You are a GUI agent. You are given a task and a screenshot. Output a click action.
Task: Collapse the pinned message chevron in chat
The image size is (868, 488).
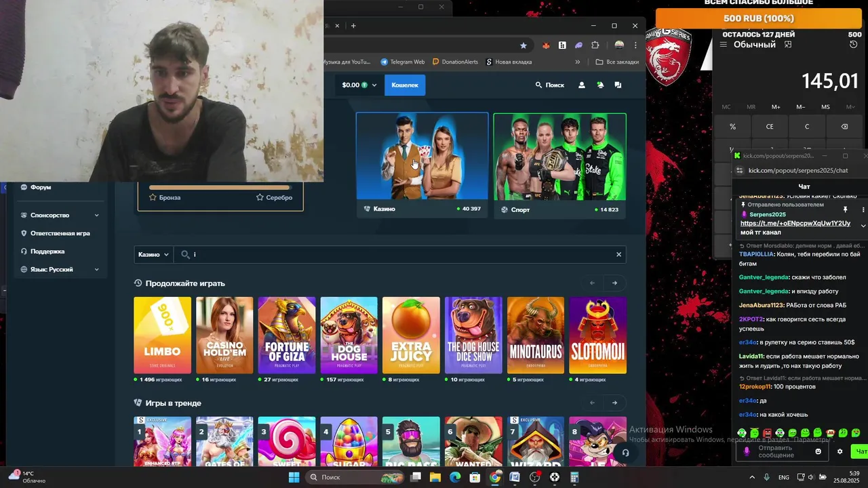tap(863, 226)
